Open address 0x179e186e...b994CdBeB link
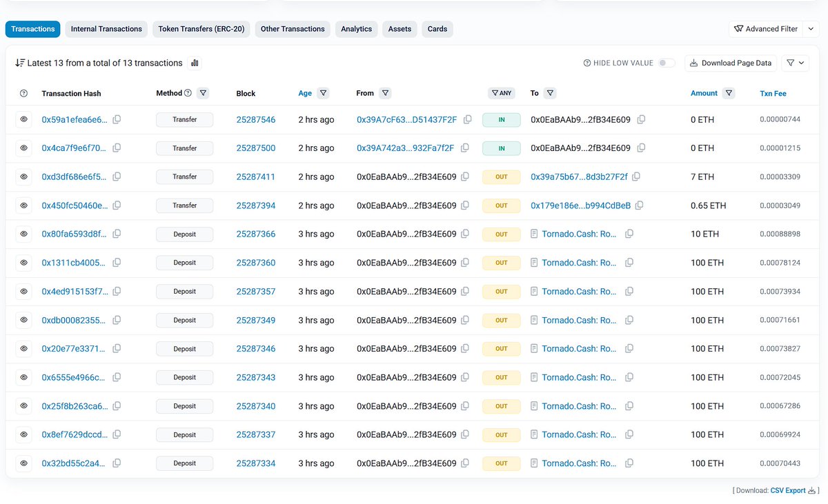Viewport: 828px width, 504px height. click(580, 205)
